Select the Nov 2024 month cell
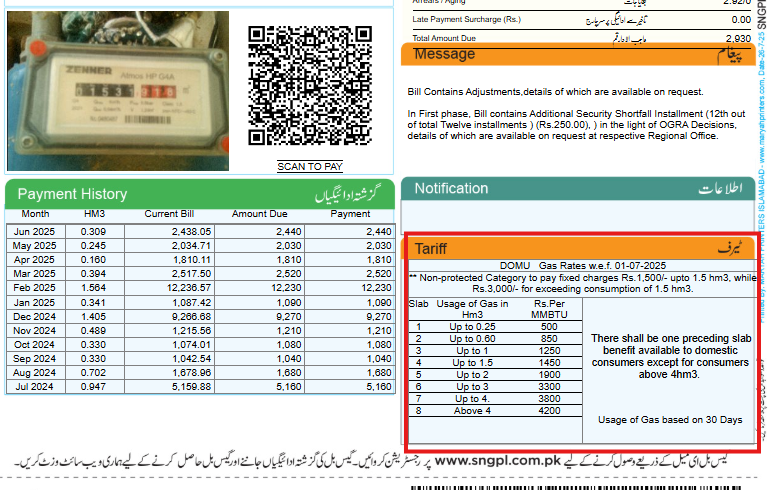Viewport: 775px width, 490px height. [35, 330]
